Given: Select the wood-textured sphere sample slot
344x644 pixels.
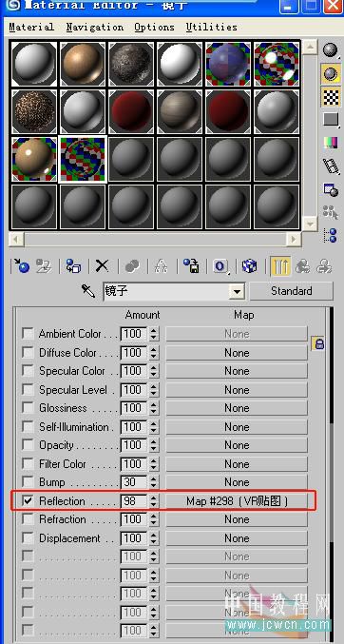Looking at the screenshot, I should pos(180,110).
